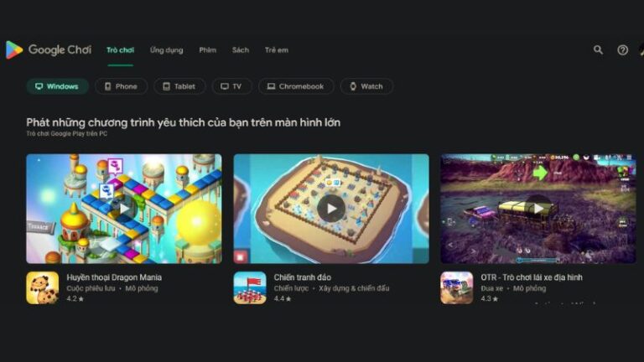644x362 pixels.
Task: Open the Trẻ em tab
Action: point(277,50)
